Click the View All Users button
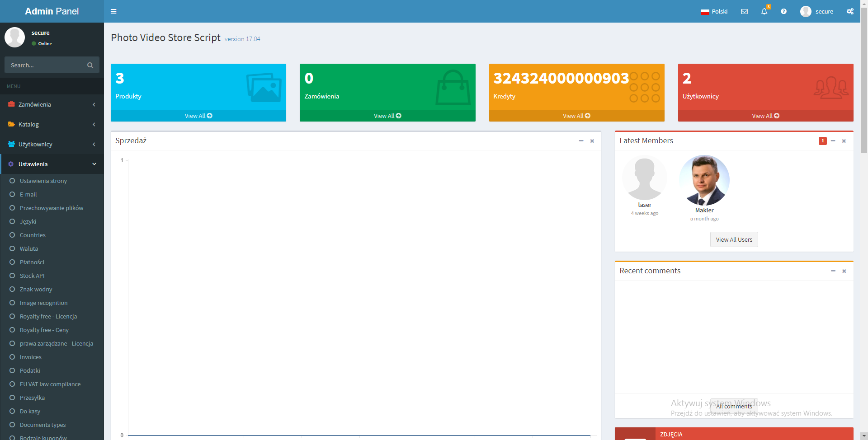This screenshot has width=868, height=440. pyautogui.click(x=734, y=239)
